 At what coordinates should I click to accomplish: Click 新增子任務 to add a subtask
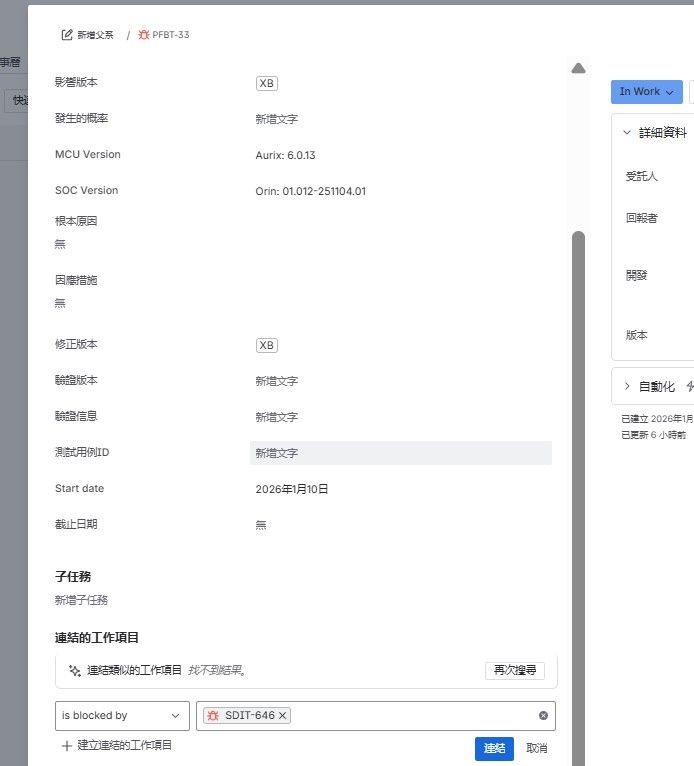point(81,600)
